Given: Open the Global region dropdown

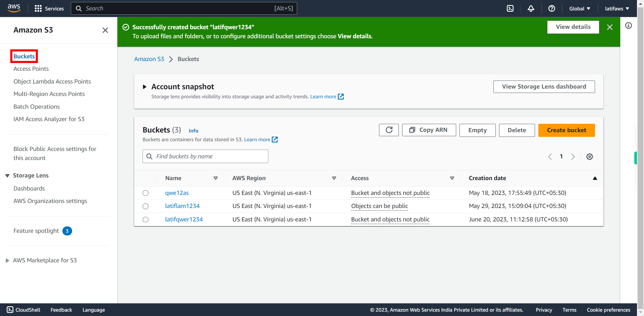Looking at the screenshot, I should [x=580, y=9].
